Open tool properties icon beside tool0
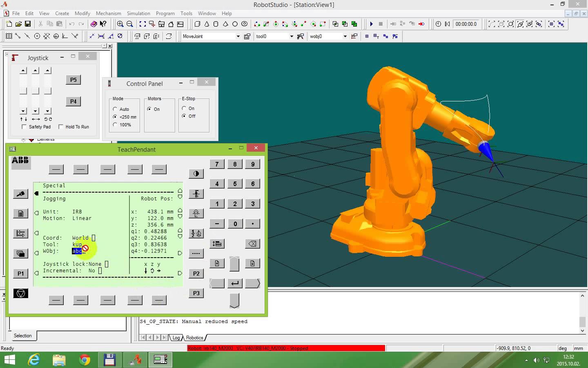588x368 pixels. [x=301, y=36]
